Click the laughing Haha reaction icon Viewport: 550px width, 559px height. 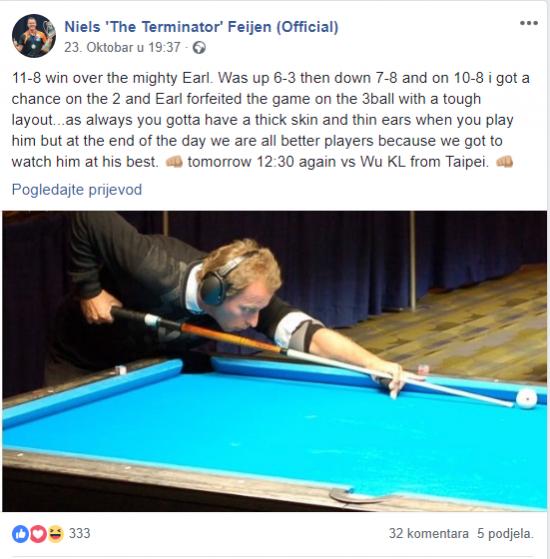point(55,534)
